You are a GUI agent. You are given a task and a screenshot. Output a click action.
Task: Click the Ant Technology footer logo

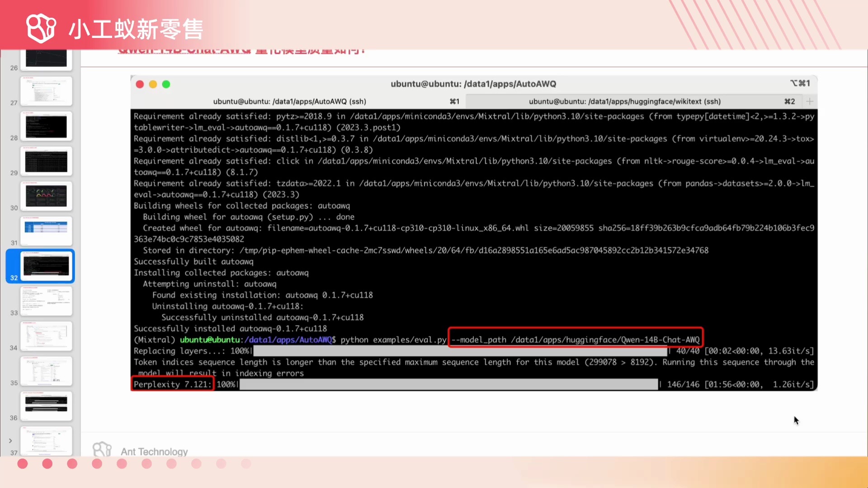tap(102, 450)
